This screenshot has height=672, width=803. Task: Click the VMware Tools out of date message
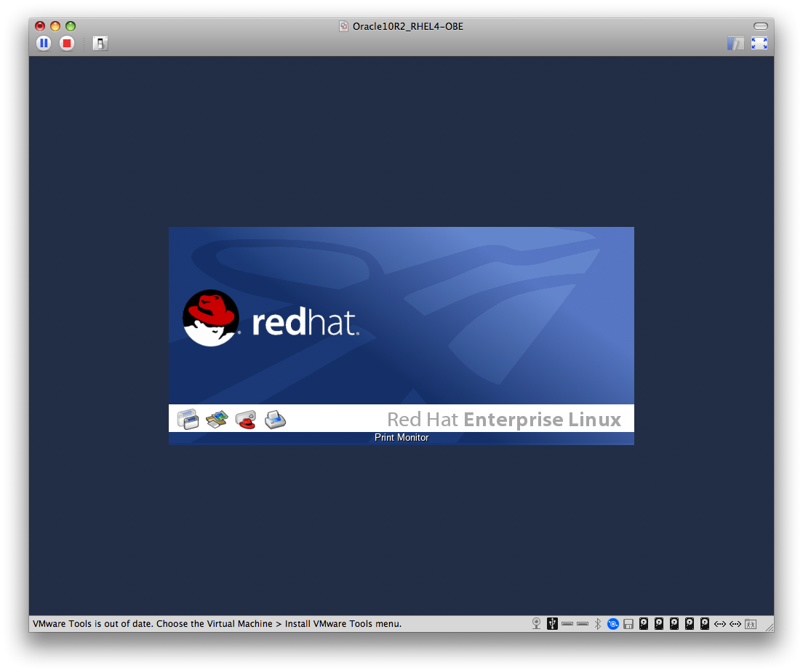[217, 624]
